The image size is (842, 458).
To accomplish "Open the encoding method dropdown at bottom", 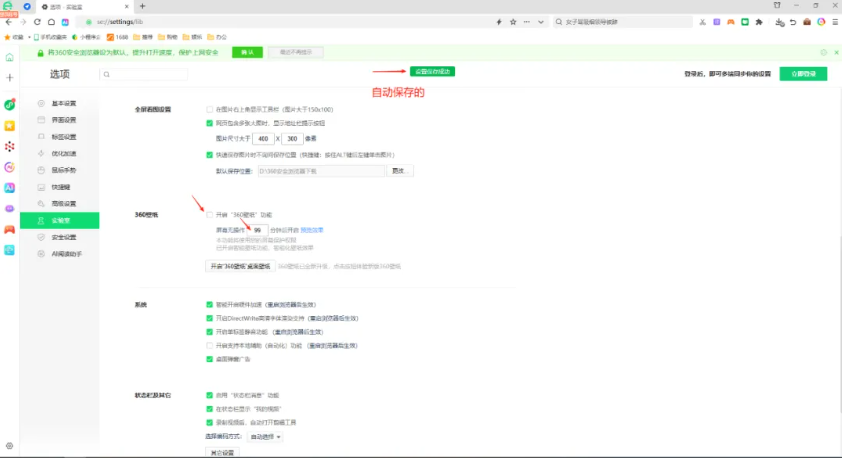I will coord(265,437).
